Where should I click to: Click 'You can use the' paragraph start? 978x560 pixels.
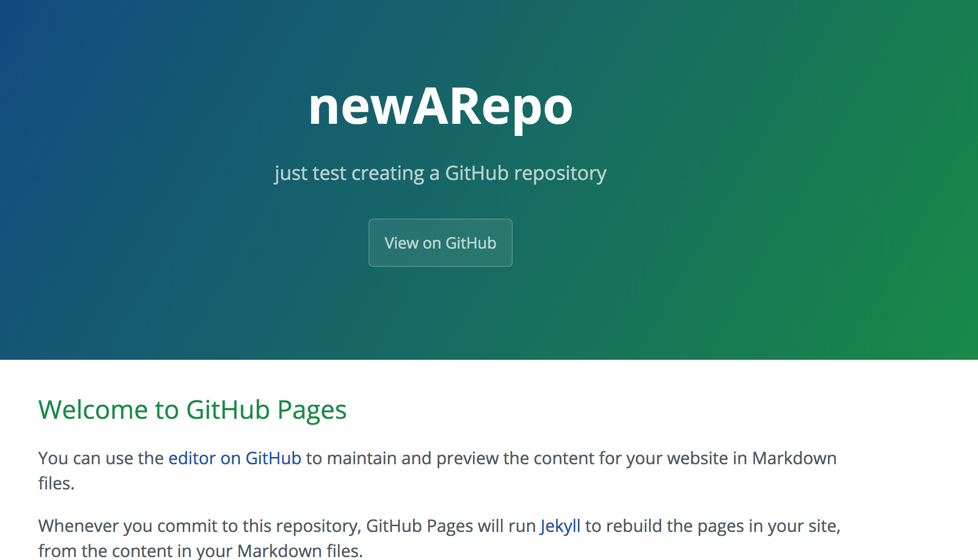101,458
